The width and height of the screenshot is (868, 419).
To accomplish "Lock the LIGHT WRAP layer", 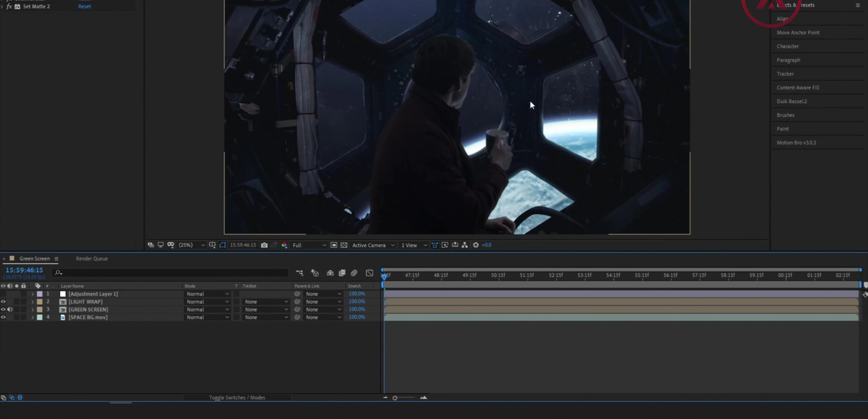I will 23,302.
